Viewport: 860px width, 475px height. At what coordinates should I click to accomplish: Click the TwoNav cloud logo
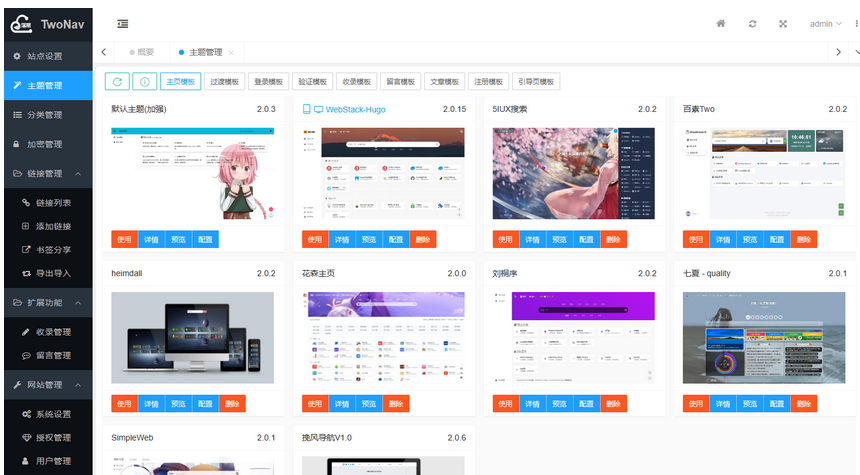coord(21,24)
